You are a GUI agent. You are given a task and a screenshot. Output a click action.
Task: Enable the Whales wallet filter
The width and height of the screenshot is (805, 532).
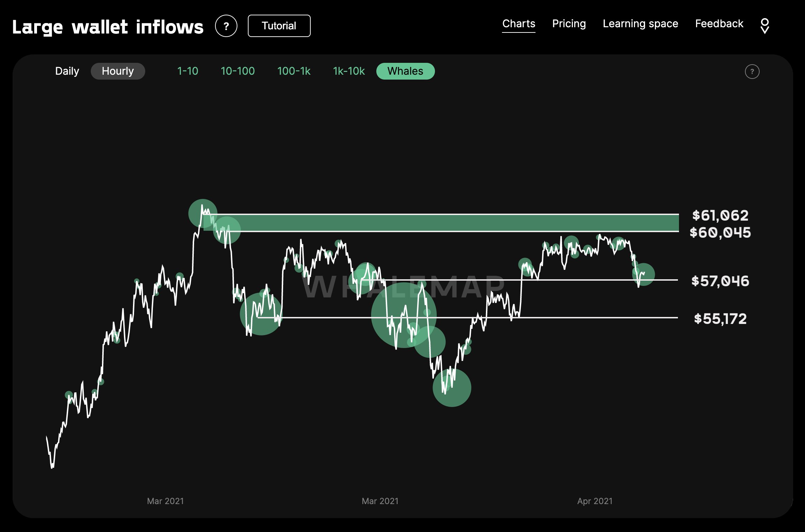tap(405, 71)
